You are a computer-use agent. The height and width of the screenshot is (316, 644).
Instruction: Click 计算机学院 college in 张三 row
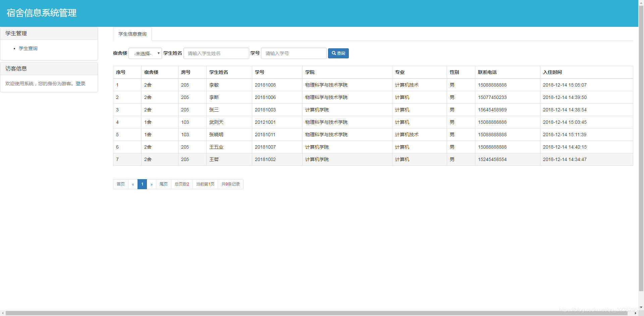(x=317, y=110)
